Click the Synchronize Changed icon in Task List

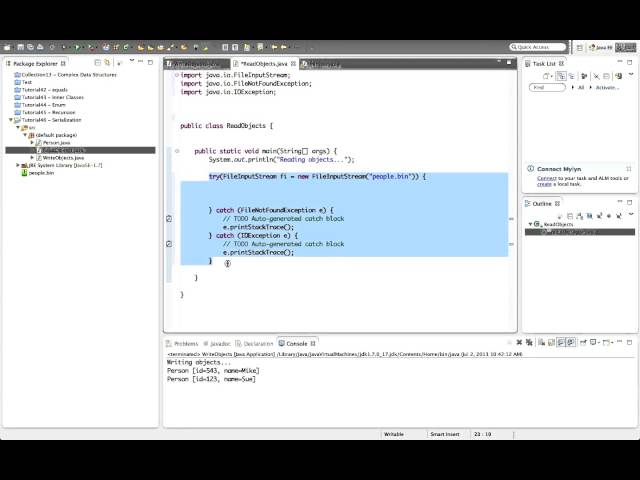click(618, 76)
